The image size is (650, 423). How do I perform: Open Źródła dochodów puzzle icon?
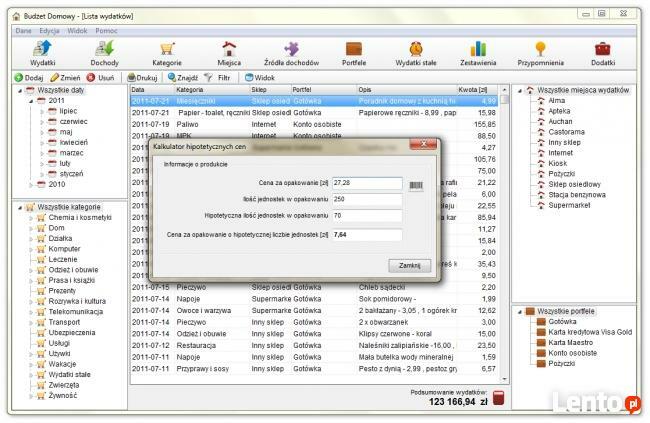point(292,53)
